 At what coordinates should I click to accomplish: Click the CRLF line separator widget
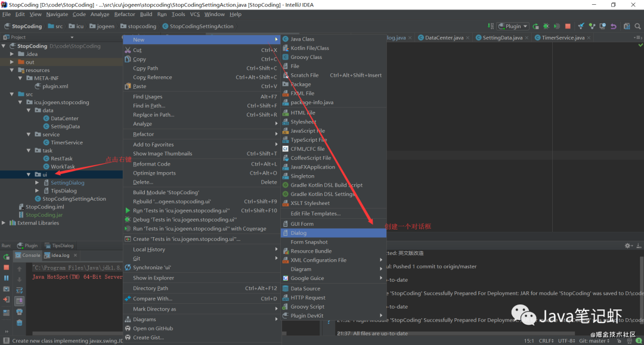(546, 341)
